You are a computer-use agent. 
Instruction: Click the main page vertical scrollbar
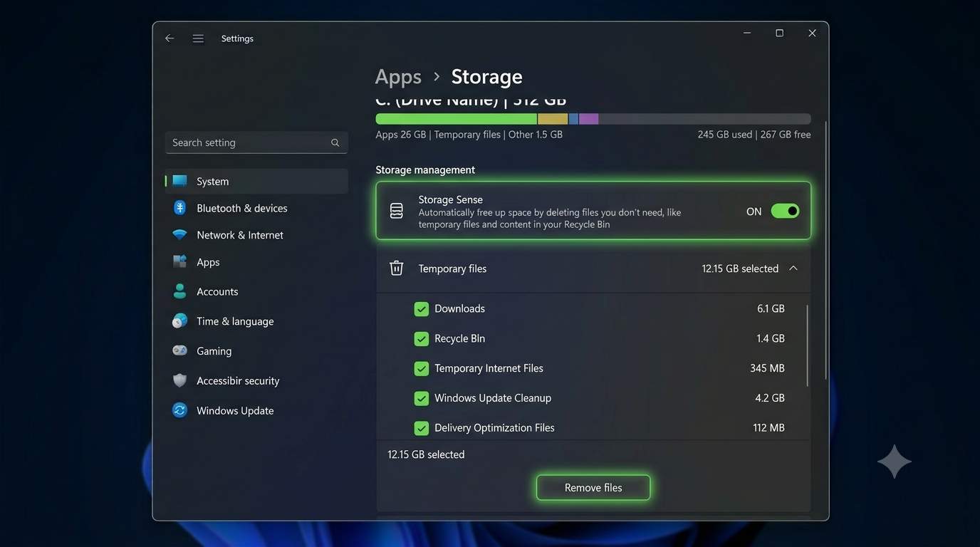click(x=825, y=249)
